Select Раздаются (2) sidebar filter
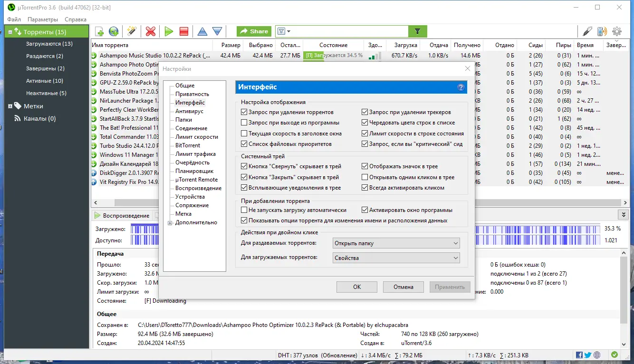634x364 pixels. pyautogui.click(x=45, y=56)
